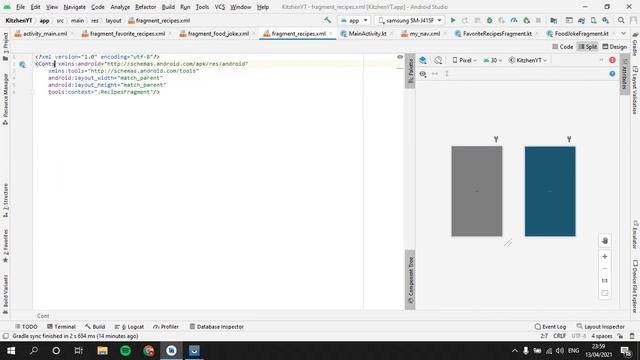Open the profiler gauge icon in the toolbar
Viewport: 640px width, 360px height.
[514, 20]
